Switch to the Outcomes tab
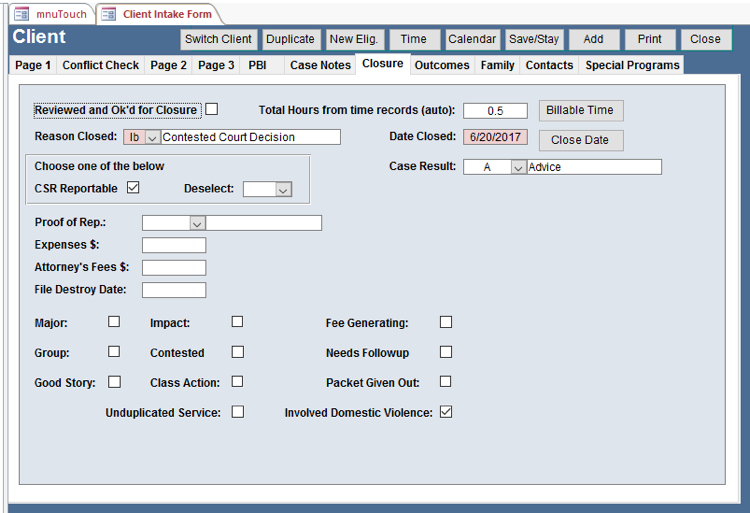Screen dimensions: 750x513 (x=441, y=65)
